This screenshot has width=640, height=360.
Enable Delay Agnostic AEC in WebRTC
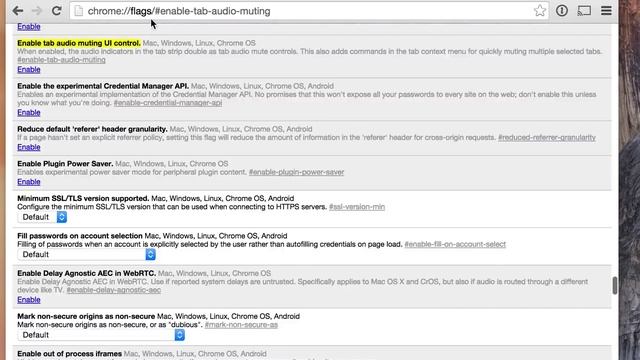[29, 300]
